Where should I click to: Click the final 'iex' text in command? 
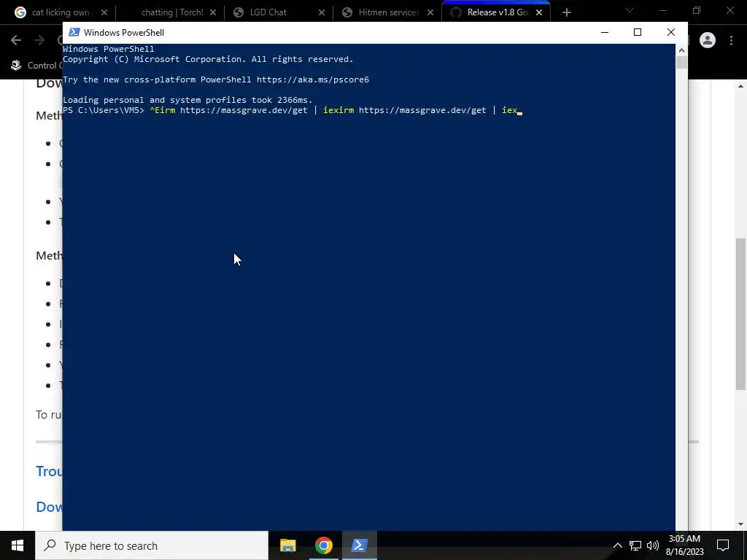click(x=509, y=110)
